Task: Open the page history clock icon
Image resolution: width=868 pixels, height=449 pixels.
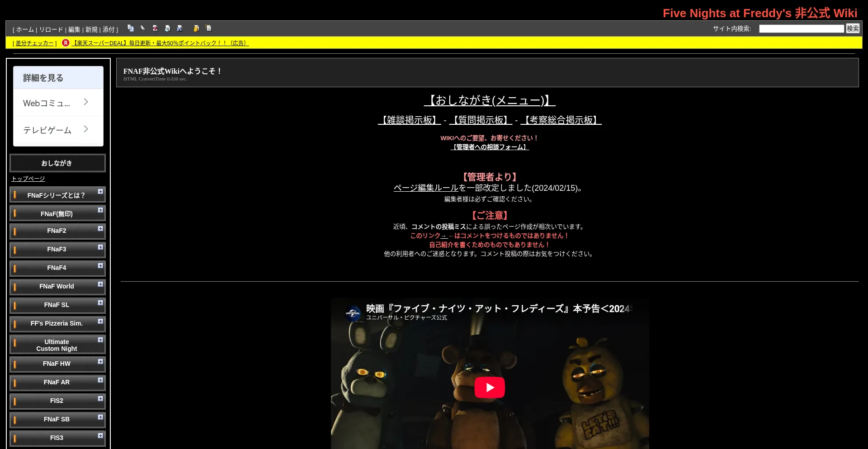Action: coord(168,28)
